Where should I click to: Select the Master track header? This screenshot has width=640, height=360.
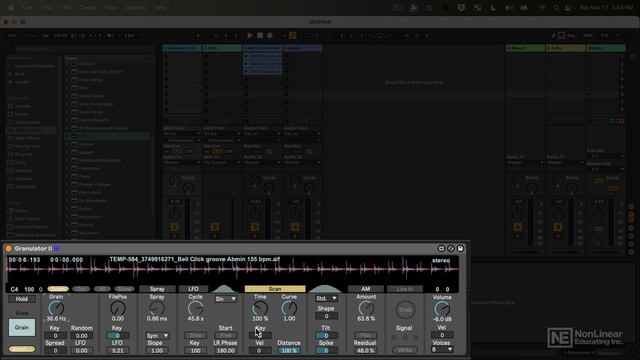[606, 48]
